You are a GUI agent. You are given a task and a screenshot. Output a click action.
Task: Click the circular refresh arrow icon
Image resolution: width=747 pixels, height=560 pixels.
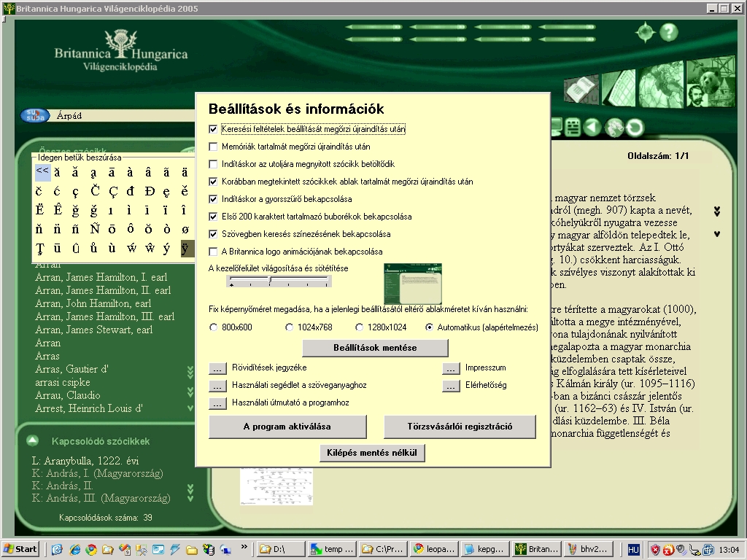click(x=635, y=128)
